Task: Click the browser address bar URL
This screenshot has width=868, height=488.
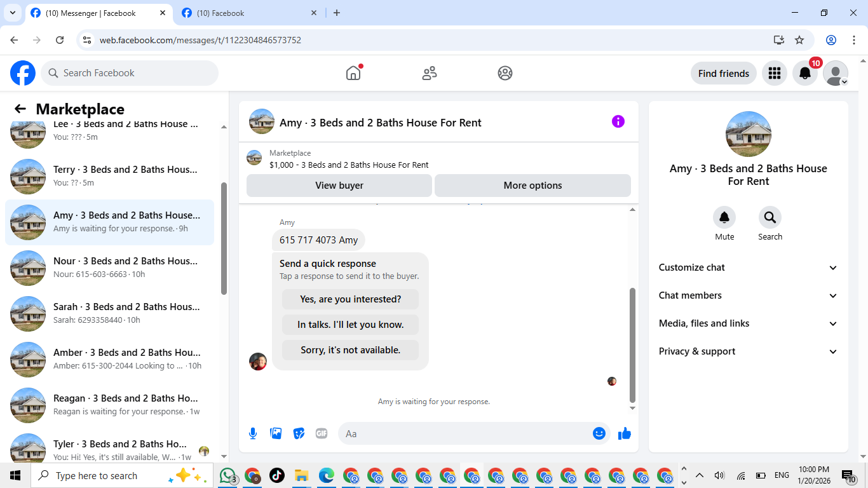Action: [x=200, y=40]
